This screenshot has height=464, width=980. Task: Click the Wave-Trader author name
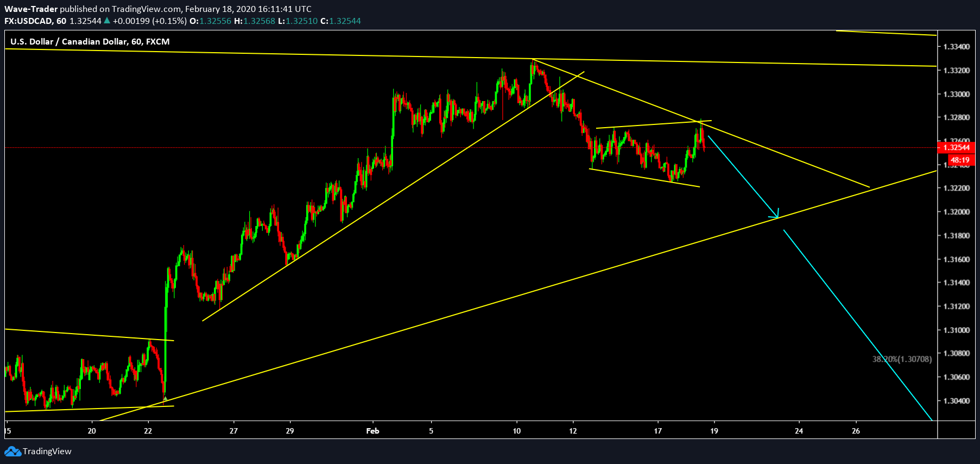tap(31, 9)
